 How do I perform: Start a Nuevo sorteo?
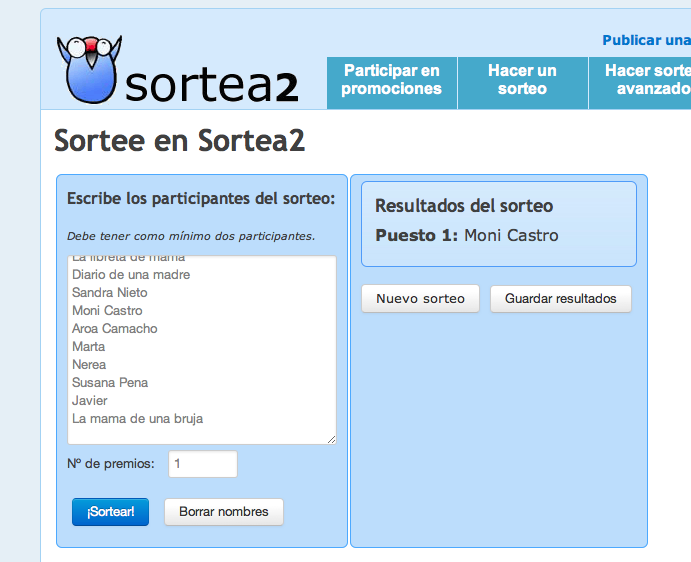pyautogui.click(x=420, y=299)
